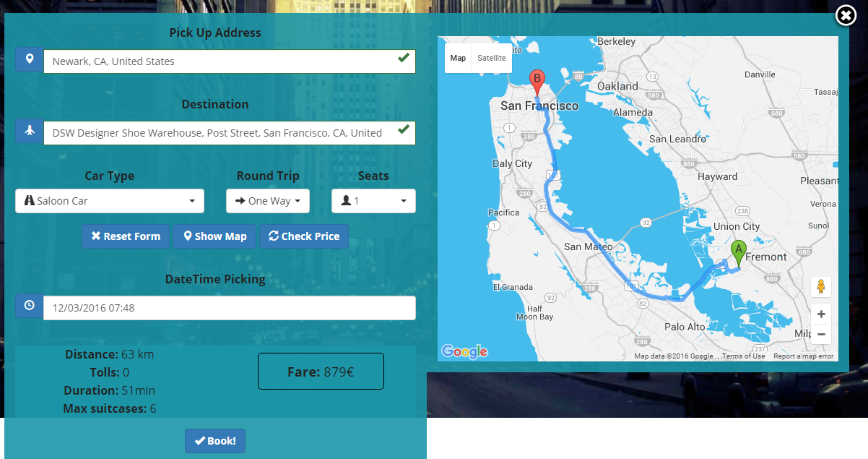
Task: Click the destination airplane icon
Action: pos(30,131)
